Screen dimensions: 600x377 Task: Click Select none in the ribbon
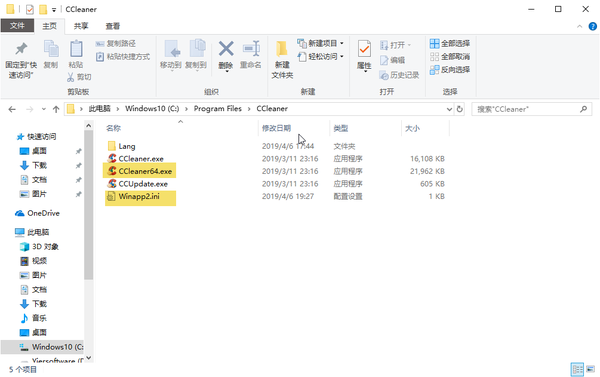pos(450,57)
